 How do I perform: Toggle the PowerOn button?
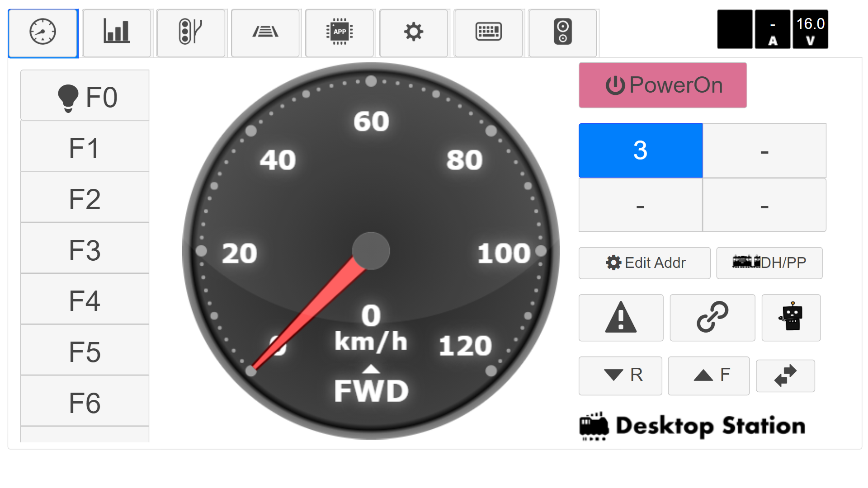[662, 85]
